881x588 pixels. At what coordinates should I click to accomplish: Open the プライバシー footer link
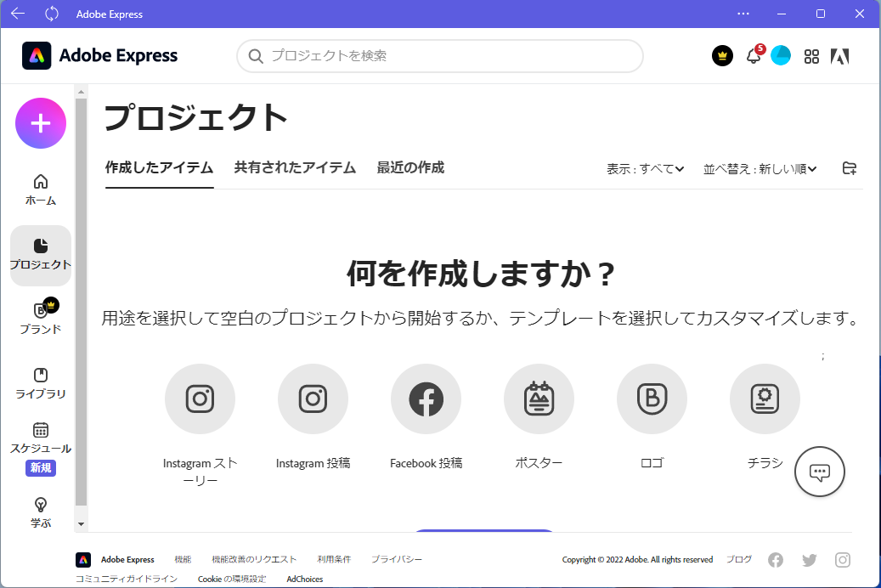click(397, 559)
